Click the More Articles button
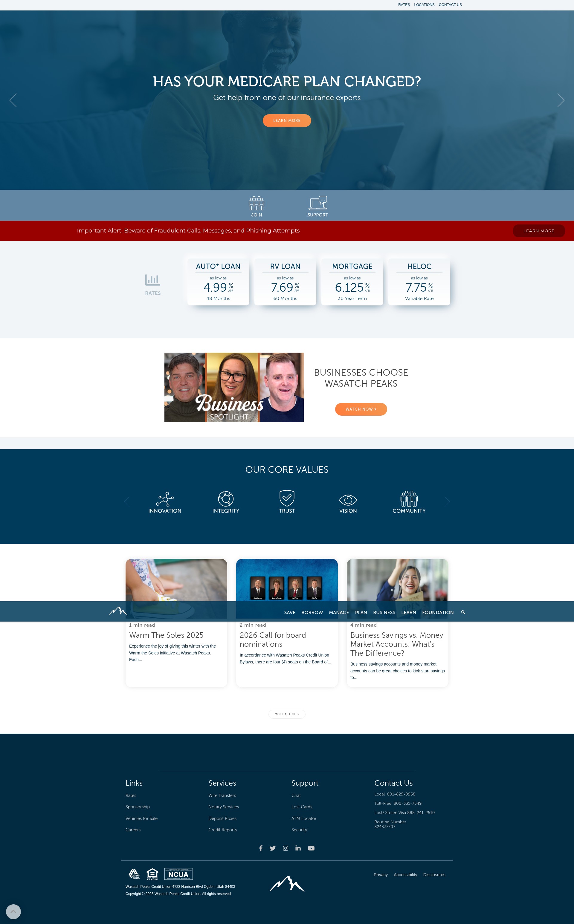The height and width of the screenshot is (924, 574). coord(287,714)
